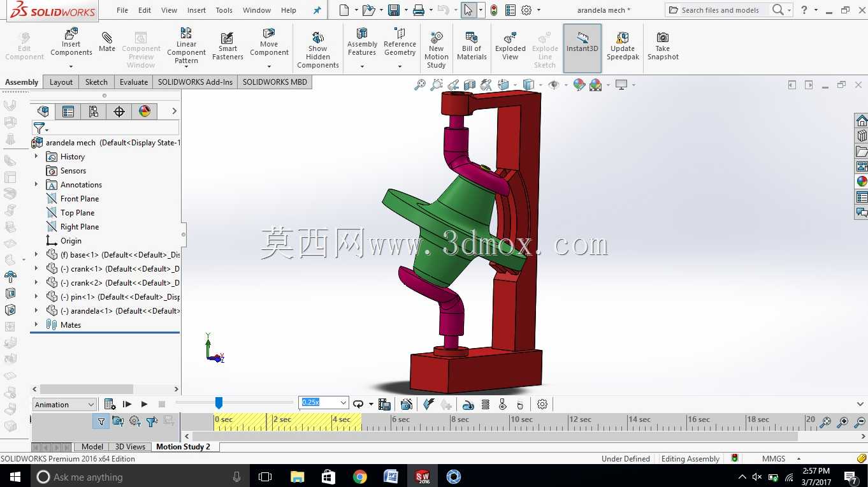
Task: Open Assembly Features tool
Action: pyautogui.click(x=362, y=42)
